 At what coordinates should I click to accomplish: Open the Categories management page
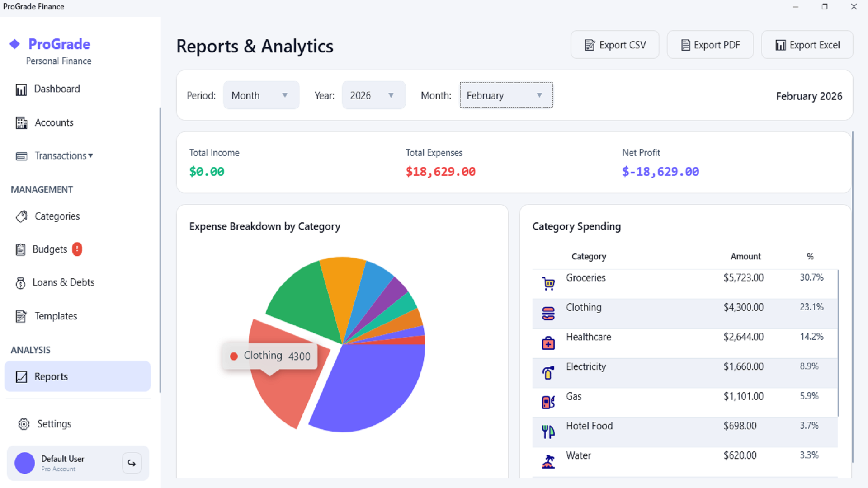57,216
